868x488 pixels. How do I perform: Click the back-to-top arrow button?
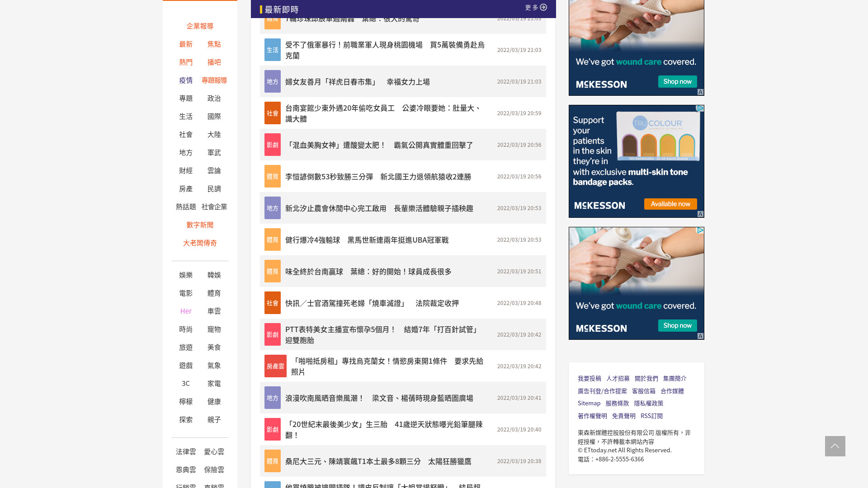point(835,446)
